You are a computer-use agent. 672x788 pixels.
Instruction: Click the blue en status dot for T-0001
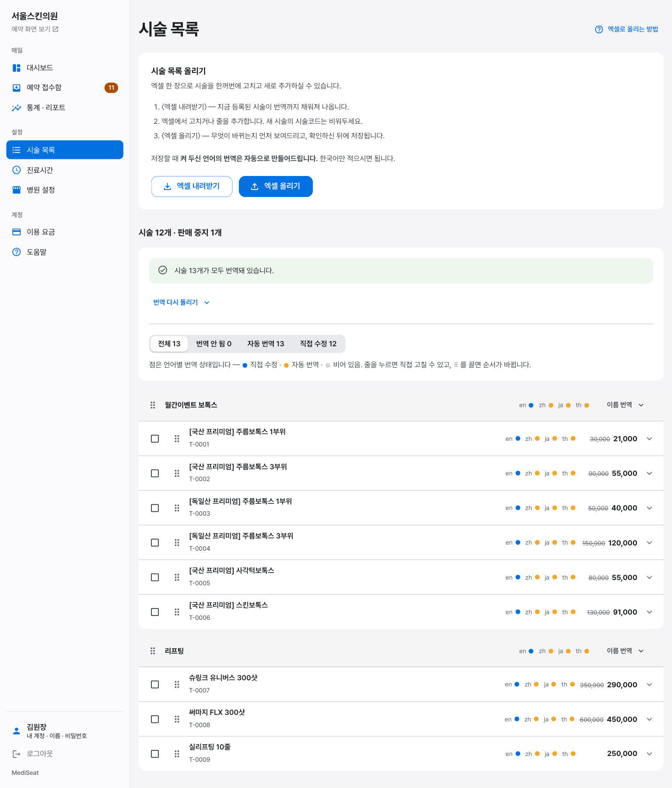tap(518, 439)
